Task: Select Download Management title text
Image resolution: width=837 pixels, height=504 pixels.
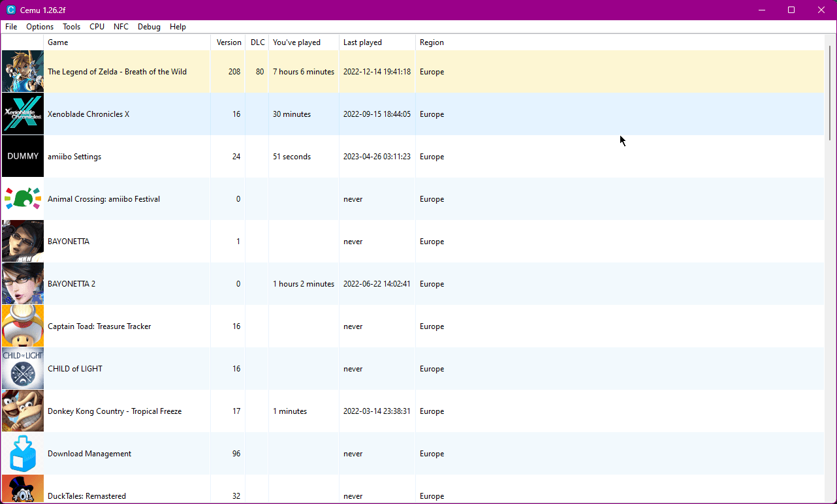Action: [89, 454]
